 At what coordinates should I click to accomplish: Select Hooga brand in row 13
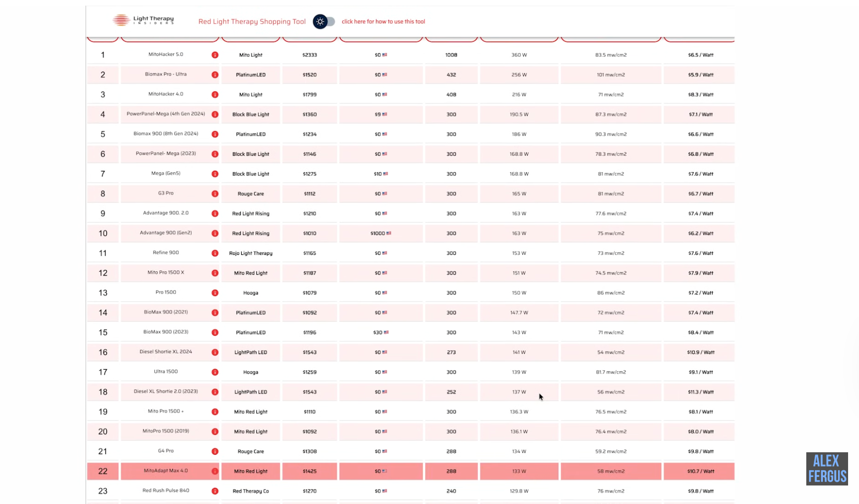(251, 293)
